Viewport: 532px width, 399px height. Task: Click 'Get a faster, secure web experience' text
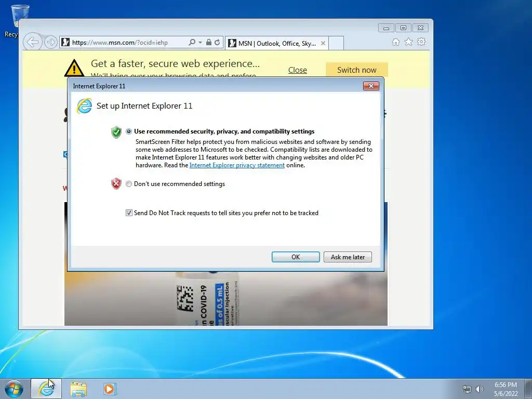(x=175, y=63)
